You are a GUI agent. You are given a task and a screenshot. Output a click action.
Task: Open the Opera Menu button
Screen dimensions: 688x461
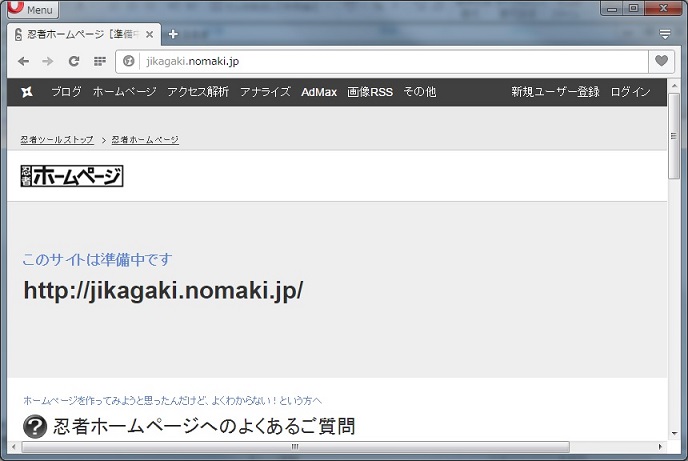coord(33,9)
